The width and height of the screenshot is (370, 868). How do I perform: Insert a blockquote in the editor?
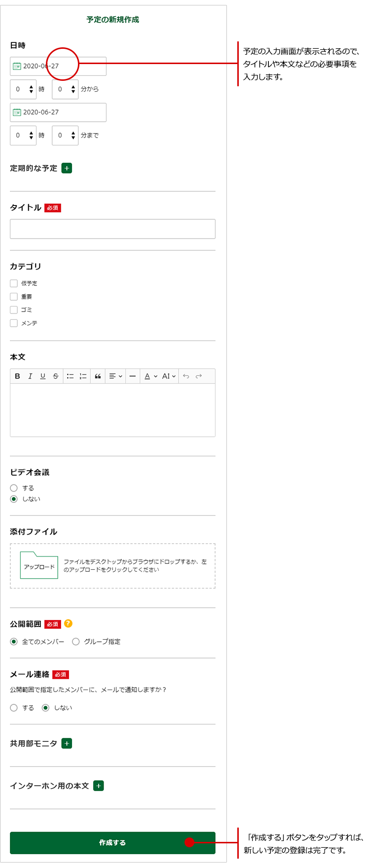click(x=98, y=376)
